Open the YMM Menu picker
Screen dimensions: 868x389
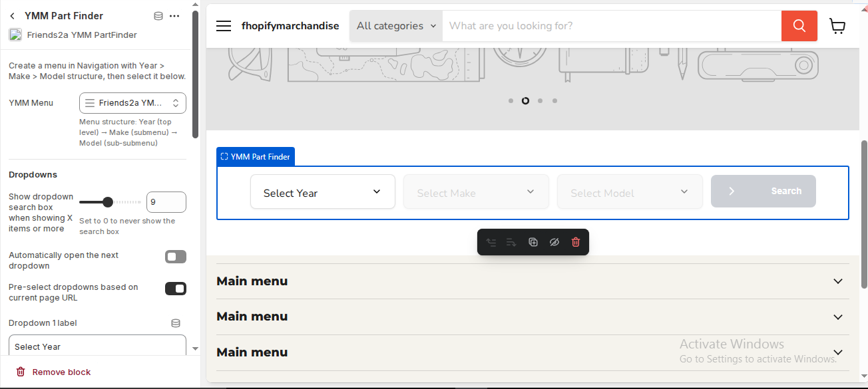coord(132,103)
